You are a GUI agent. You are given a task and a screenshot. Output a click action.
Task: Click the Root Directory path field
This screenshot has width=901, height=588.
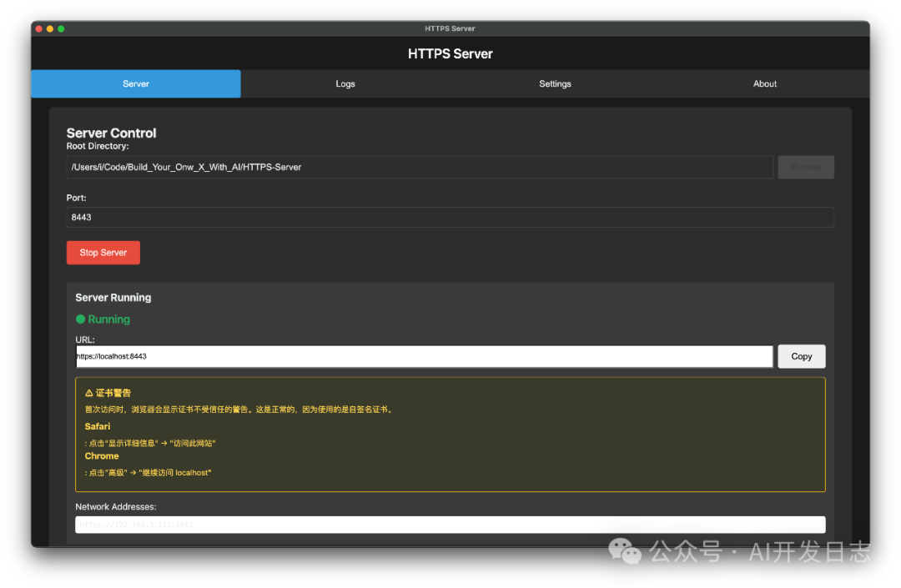pyautogui.click(x=420, y=167)
